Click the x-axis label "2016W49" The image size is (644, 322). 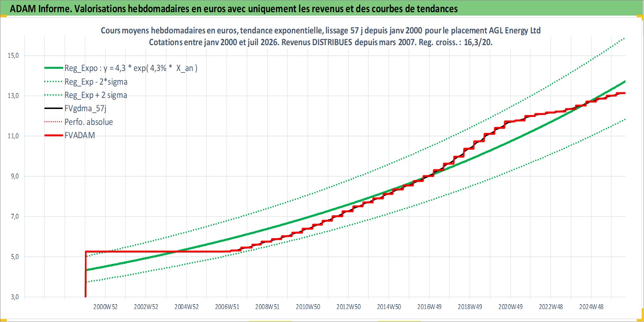429,307
